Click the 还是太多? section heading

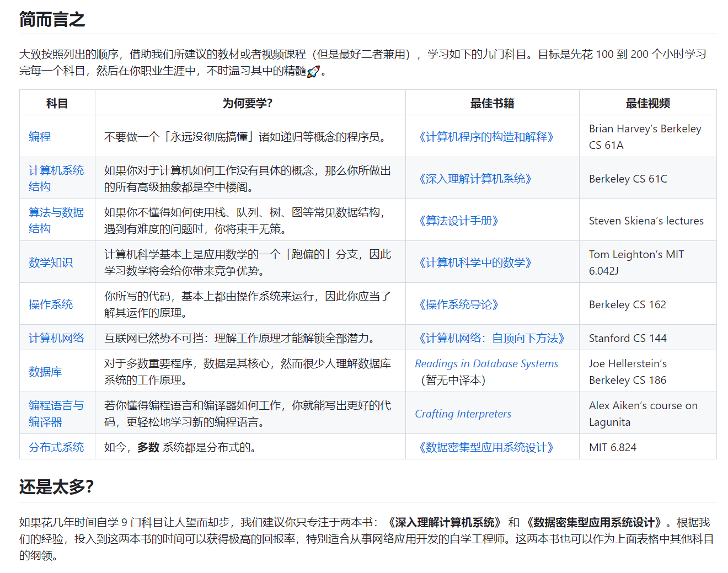pos(56,487)
